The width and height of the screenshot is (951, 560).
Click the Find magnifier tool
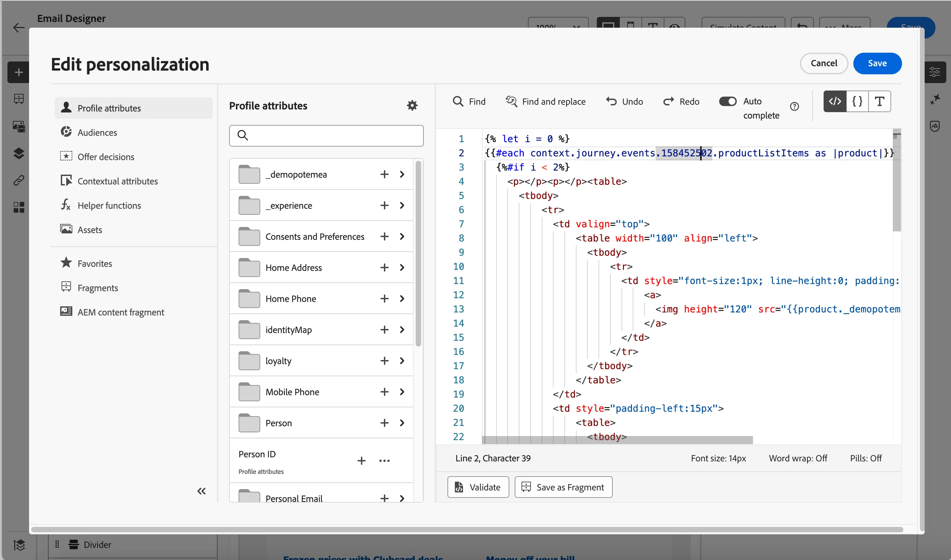point(469,102)
